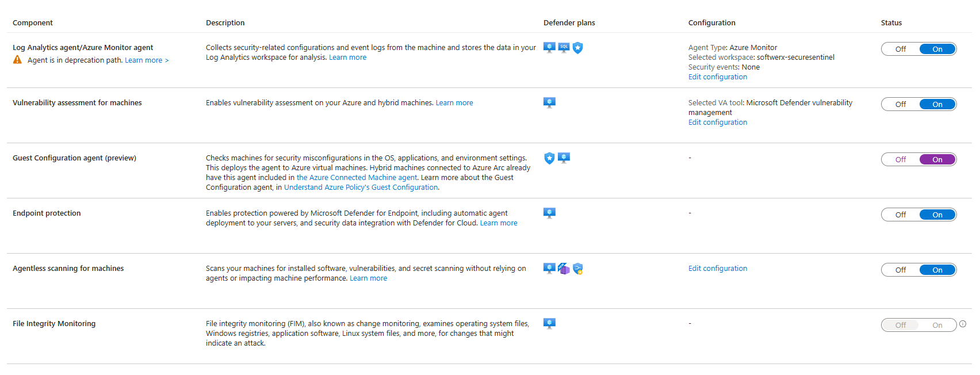Turn on Endpoint protection
Image resolution: width=980 pixels, height=375 pixels.
coord(937,215)
